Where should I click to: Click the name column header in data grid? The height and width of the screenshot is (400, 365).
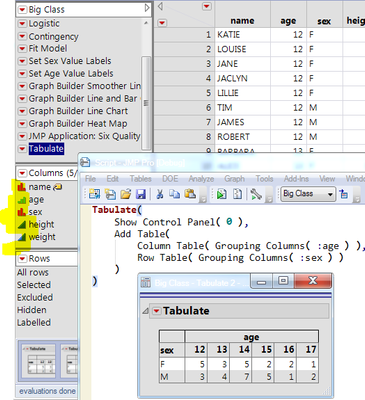tap(242, 21)
